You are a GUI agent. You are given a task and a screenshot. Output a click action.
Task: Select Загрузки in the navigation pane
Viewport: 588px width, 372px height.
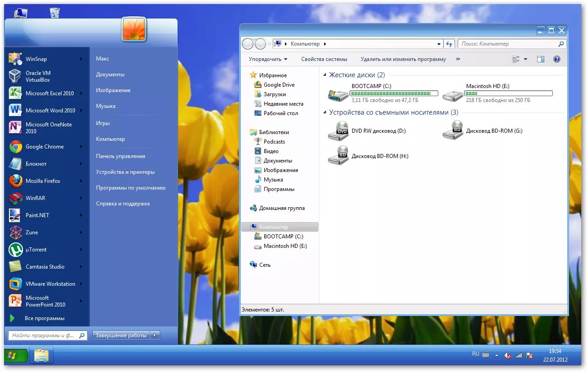coord(275,94)
